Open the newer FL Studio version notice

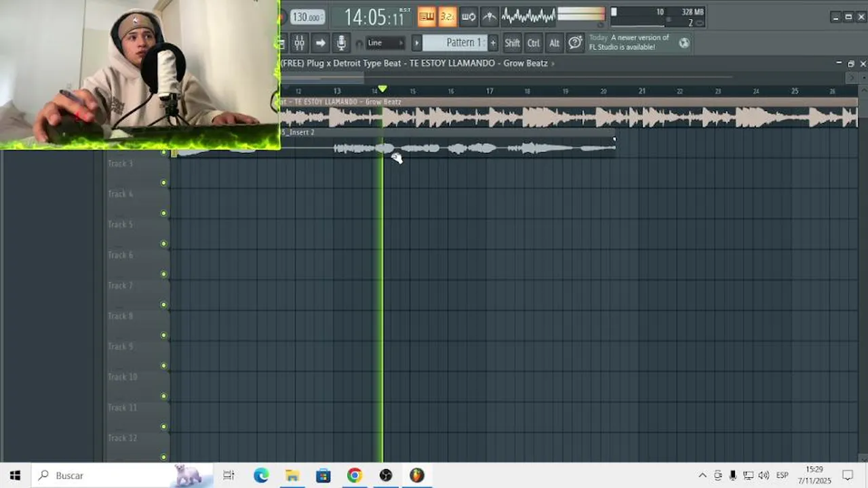pos(629,42)
